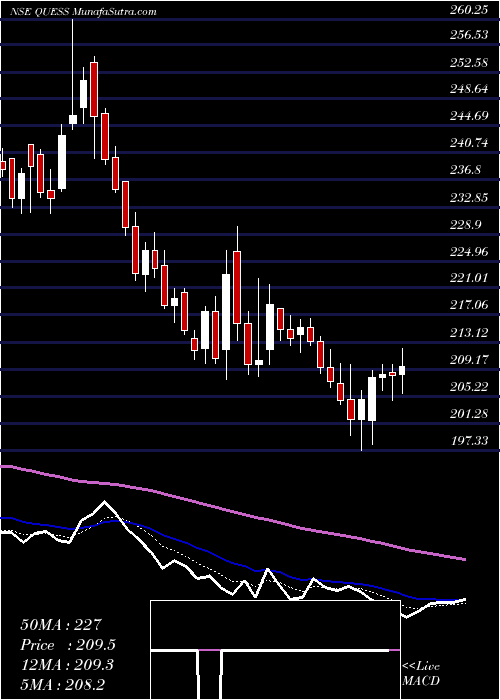The image size is (500, 700).
Task: Click the 240.74 price axis label
Action: [x=468, y=144]
